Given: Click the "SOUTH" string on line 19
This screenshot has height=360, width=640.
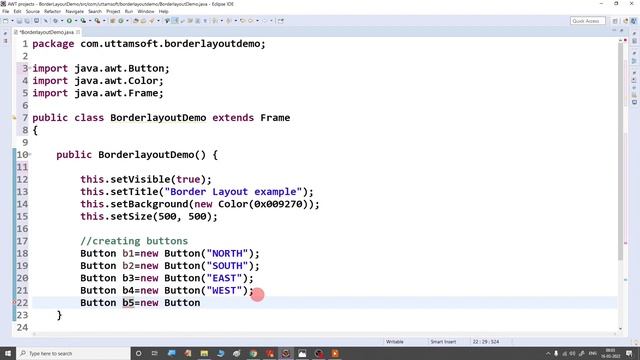Looking at the screenshot, I should [227, 265].
